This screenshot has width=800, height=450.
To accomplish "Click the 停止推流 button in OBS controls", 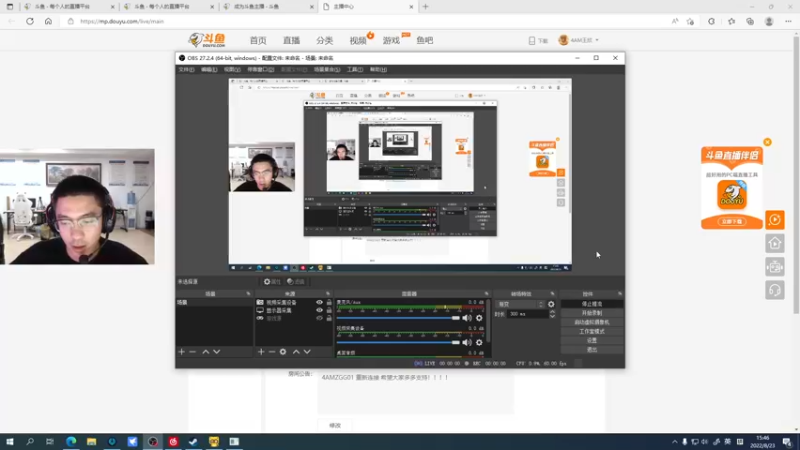I will (592, 304).
